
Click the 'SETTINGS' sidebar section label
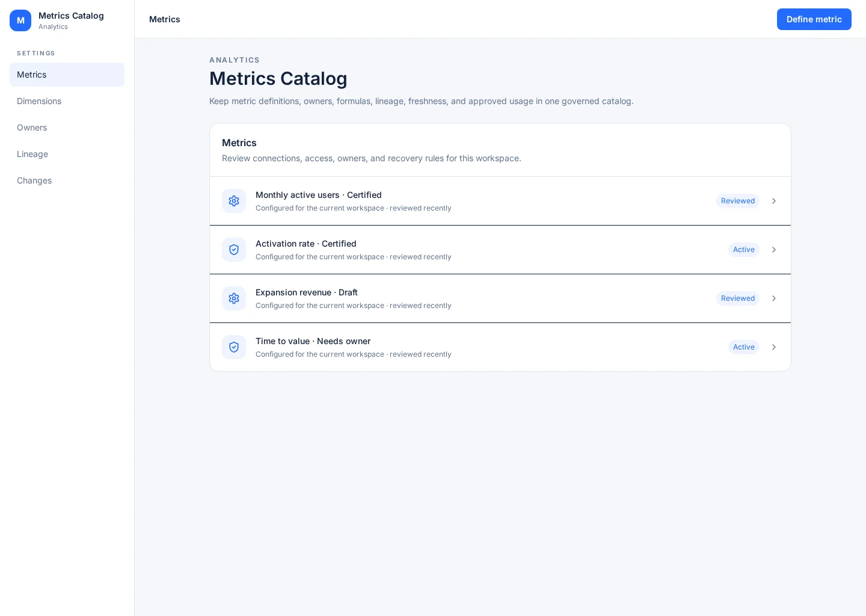coord(36,54)
